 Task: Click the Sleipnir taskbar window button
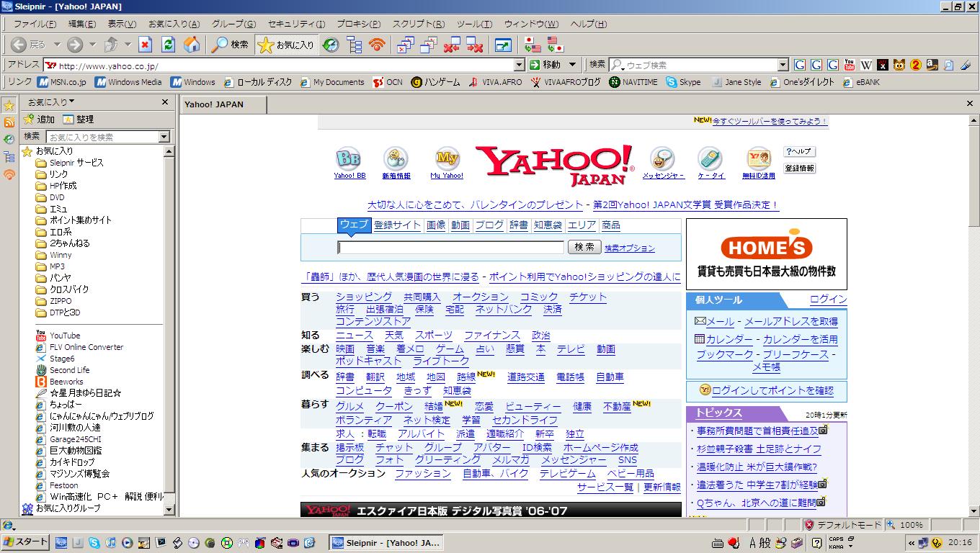click(386, 543)
